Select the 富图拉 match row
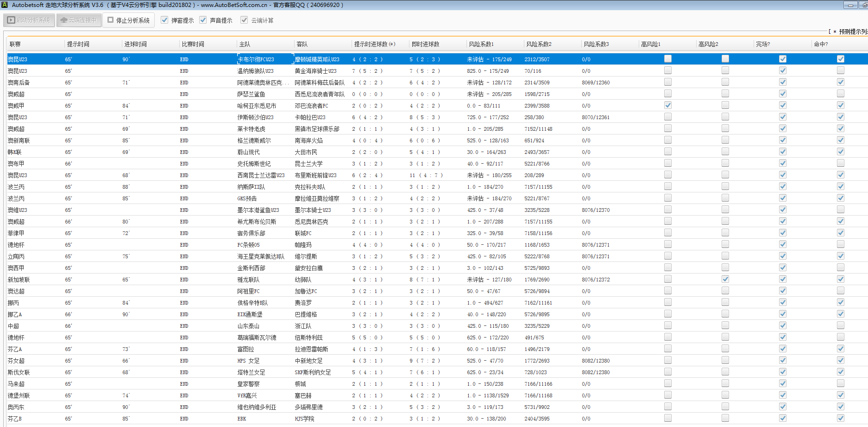Screen dimensions: 868x427 tap(245, 349)
